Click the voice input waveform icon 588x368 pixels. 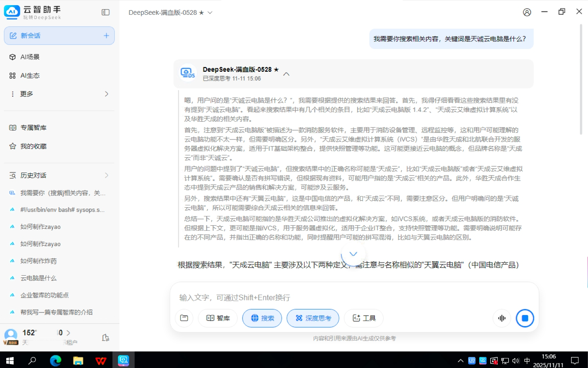pos(502,318)
